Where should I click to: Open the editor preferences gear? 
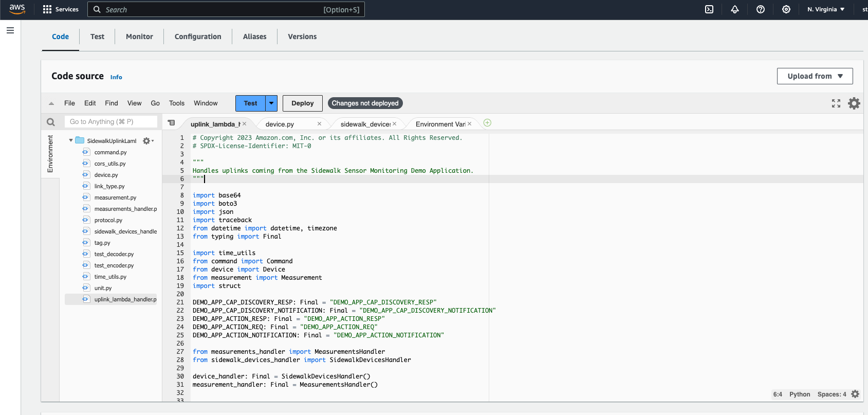click(x=854, y=103)
